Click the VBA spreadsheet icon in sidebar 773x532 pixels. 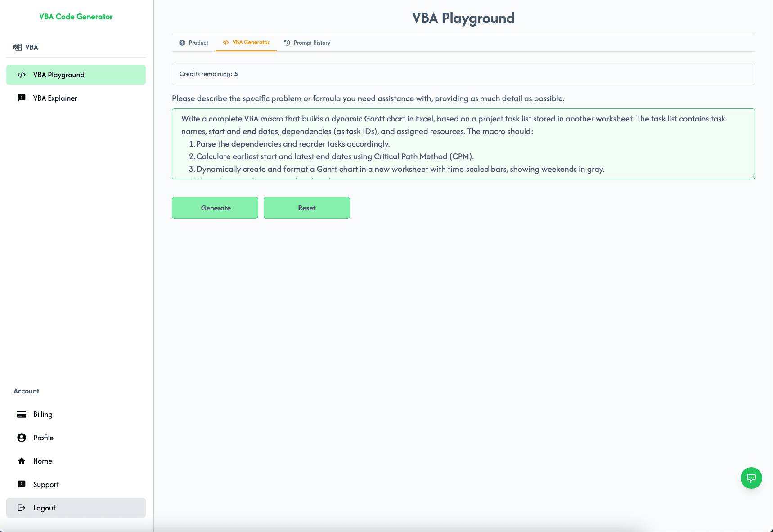pyautogui.click(x=18, y=47)
